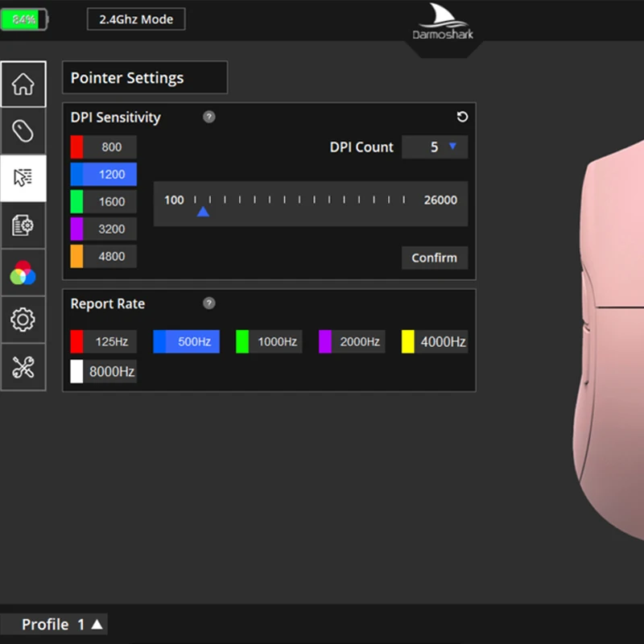
Task: Open the mouse button settings icon
Action: (x=23, y=131)
